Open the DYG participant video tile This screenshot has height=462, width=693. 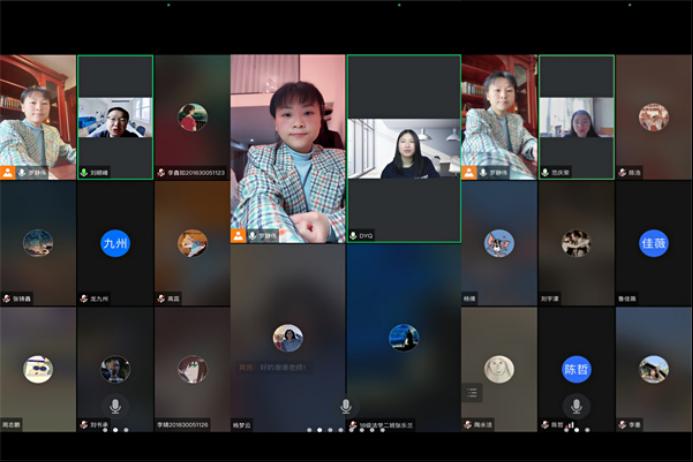(403, 149)
